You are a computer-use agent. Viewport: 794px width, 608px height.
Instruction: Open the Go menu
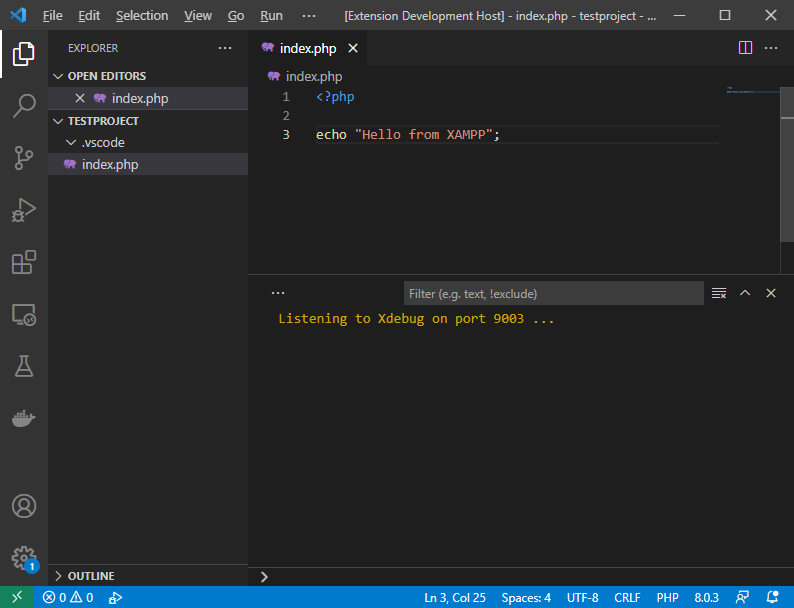235,16
